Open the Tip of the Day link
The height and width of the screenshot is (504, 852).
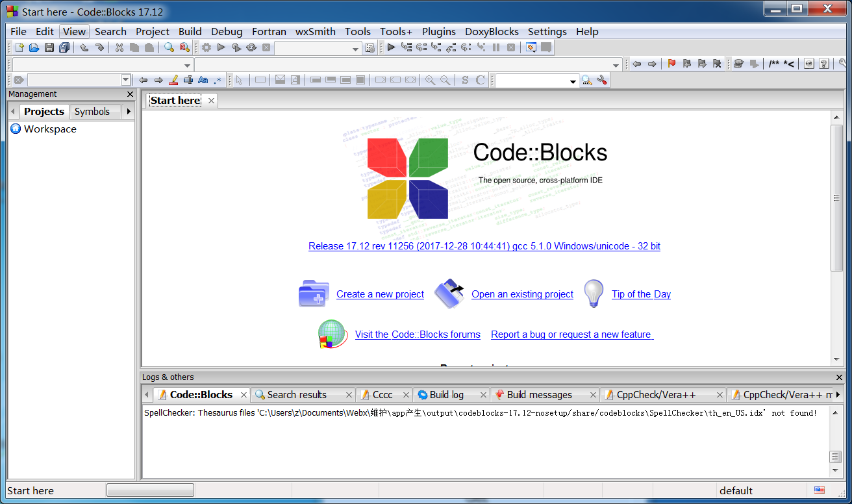pos(641,294)
